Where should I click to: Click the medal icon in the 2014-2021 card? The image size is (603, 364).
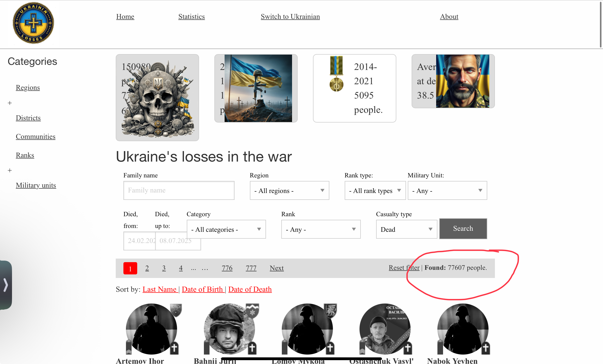tap(337, 74)
